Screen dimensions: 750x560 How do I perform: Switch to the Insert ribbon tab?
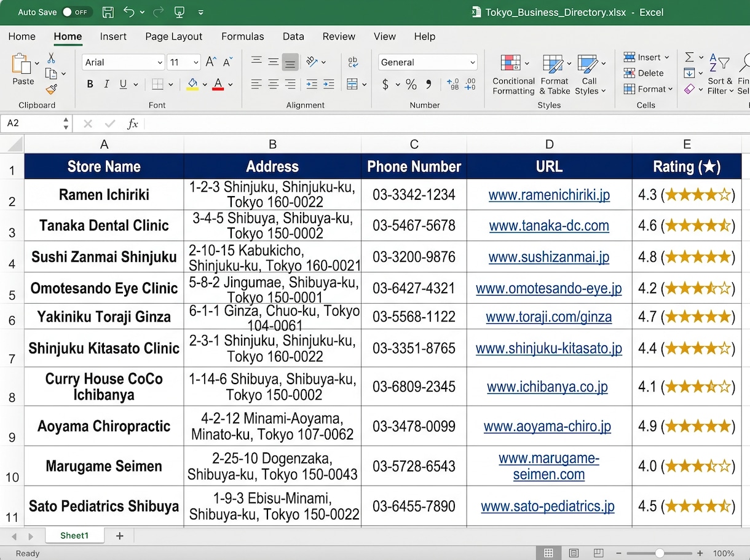(x=113, y=36)
